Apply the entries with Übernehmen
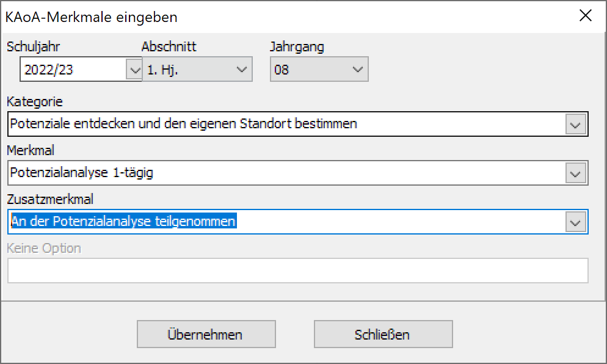Image resolution: width=607 pixels, height=364 pixels. coord(206,334)
